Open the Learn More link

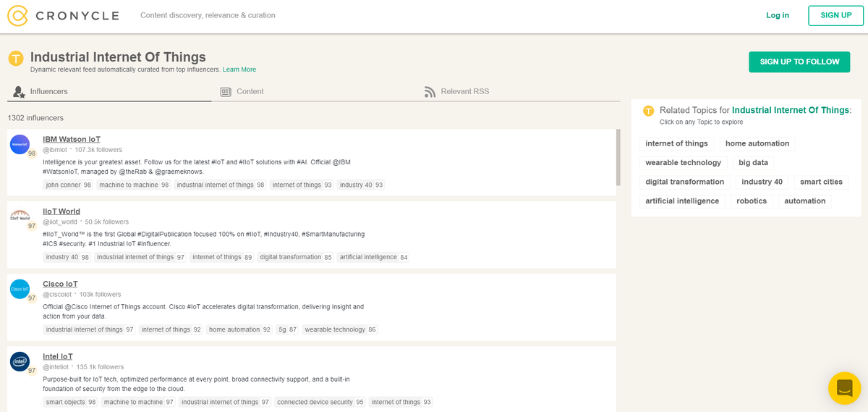pos(239,70)
